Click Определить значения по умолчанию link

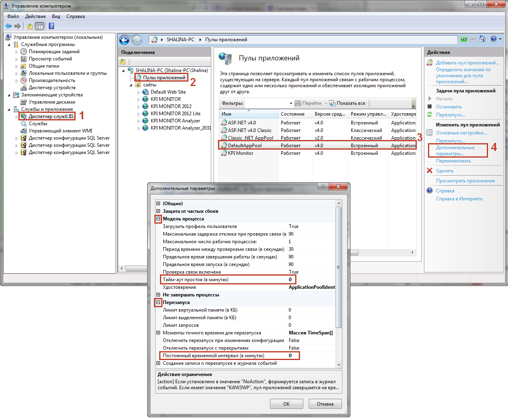coord(463,75)
